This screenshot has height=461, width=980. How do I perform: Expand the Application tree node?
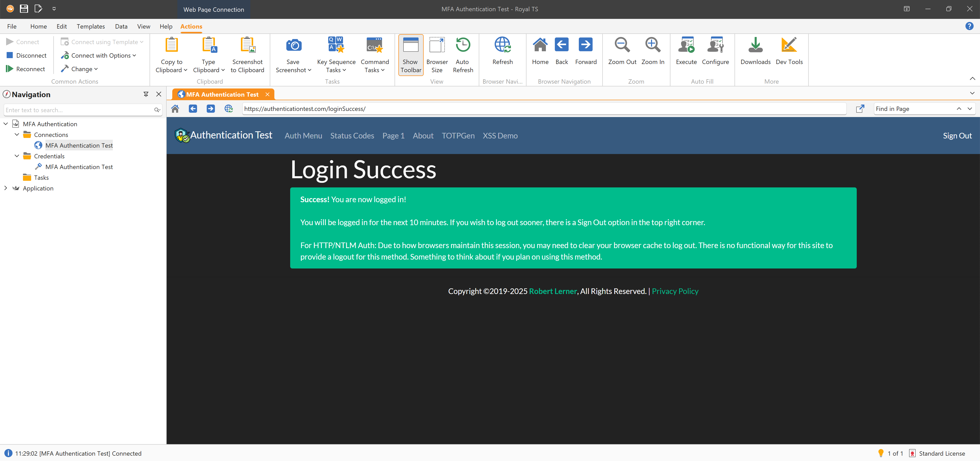[6, 188]
